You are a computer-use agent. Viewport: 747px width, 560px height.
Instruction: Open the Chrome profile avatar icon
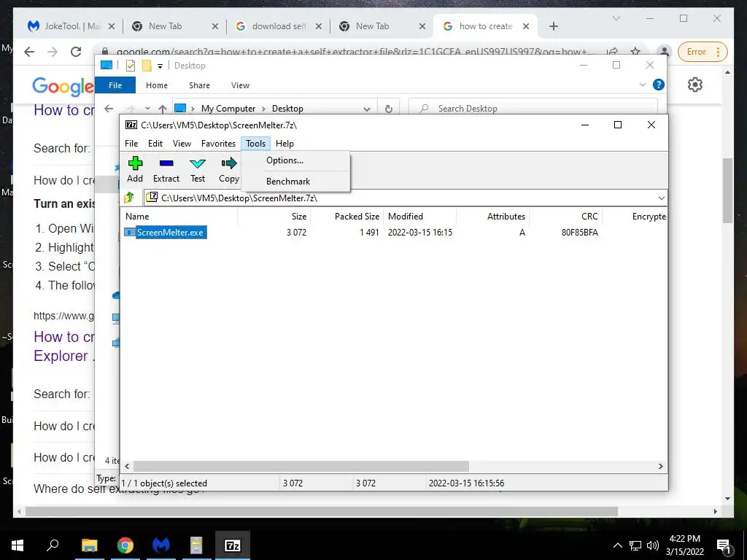coord(664,52)
